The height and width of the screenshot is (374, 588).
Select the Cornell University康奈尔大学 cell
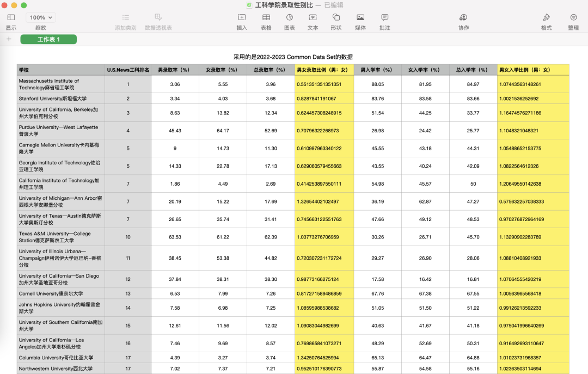[61, 294]
